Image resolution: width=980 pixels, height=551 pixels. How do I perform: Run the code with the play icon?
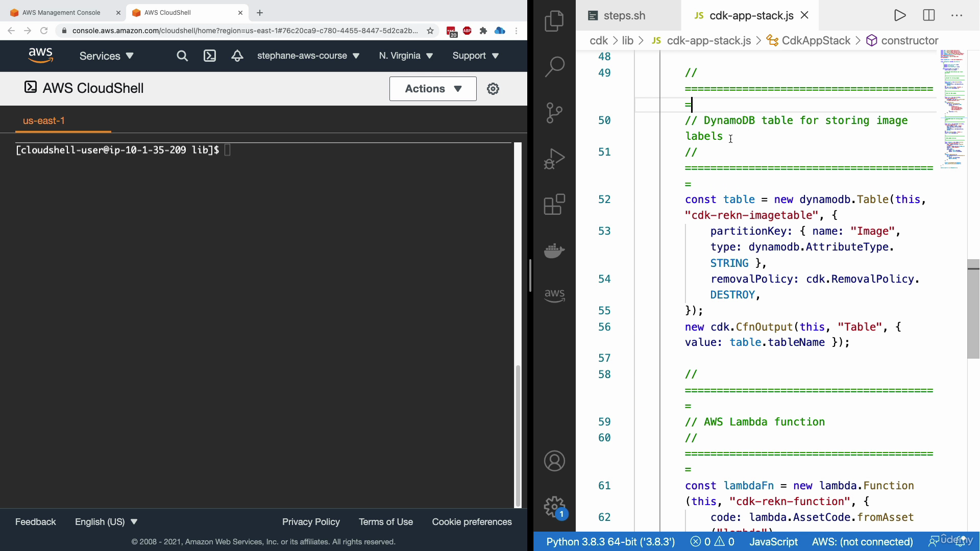900,15
